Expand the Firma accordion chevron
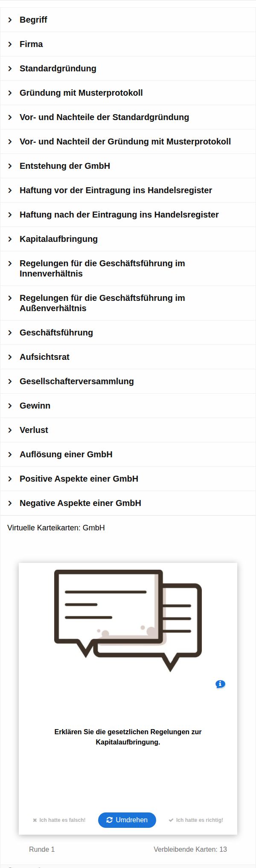The height and width of the screenshot is (868, 256). click(10, 44)
